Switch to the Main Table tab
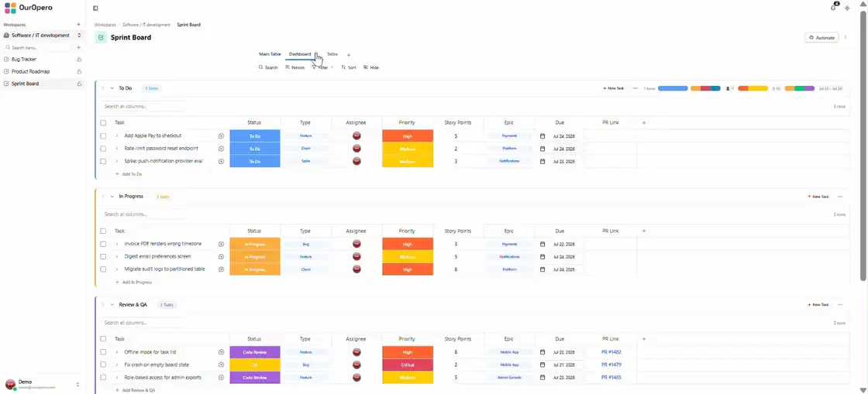Viewport: 868px width, 394px height. tap(270, 54)
